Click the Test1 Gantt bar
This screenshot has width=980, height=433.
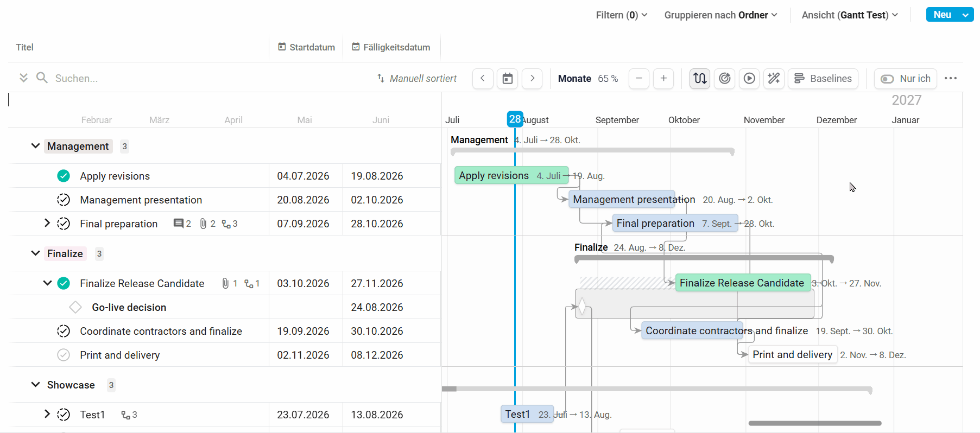coord(527,414)
